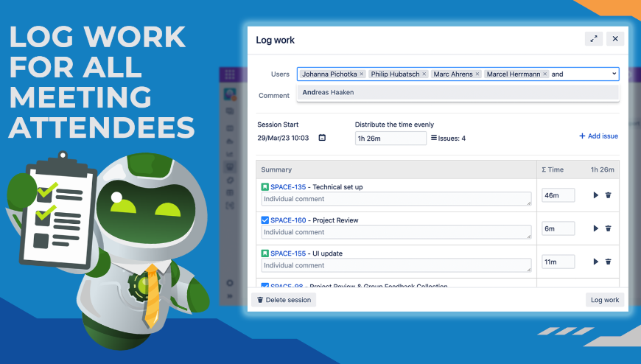Edit the 11m time field
Screen dimensions: 641x364
coord(558,262)
